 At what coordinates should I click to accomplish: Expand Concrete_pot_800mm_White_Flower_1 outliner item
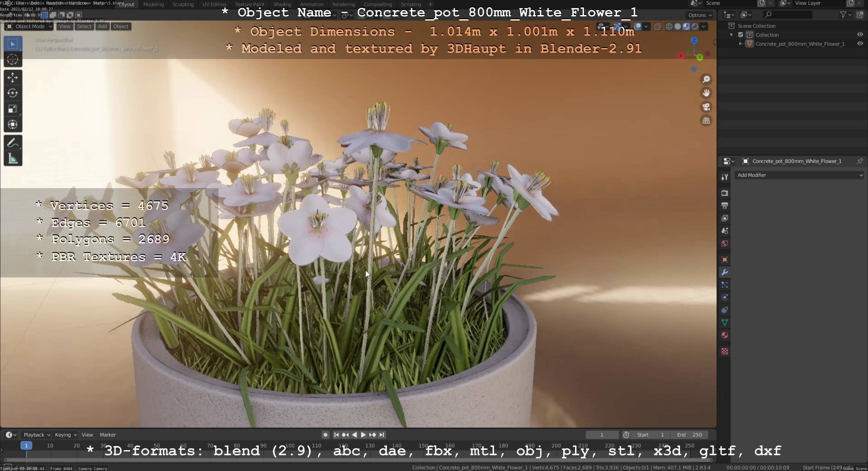click(x=740, y=44)
